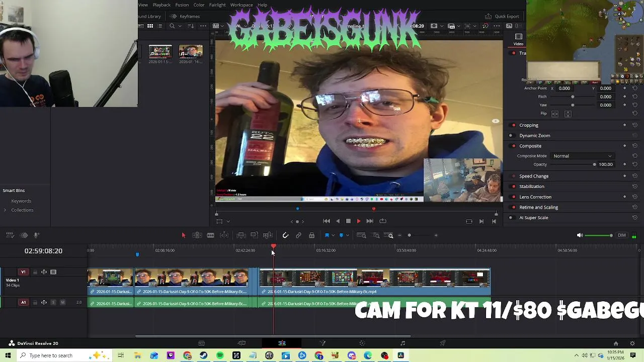644x362 pixels.
Task: Click the Replace Clip toolbar icon
Action: [268, 235]
